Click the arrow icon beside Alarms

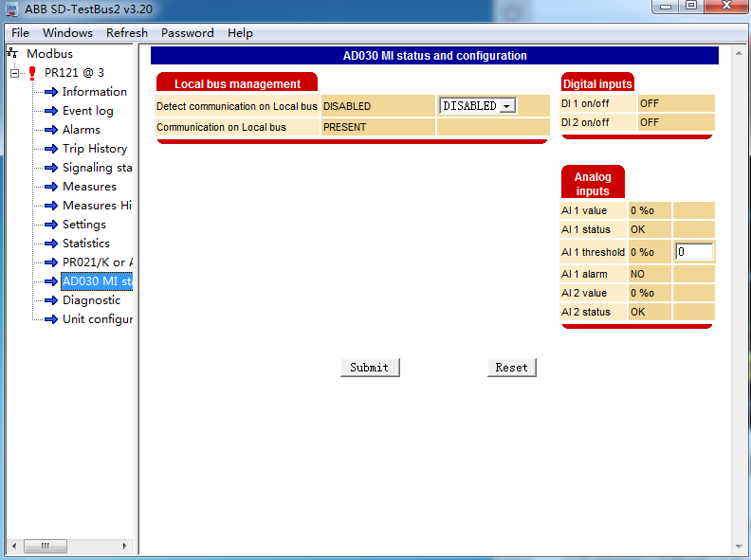(x=51, y=130)
